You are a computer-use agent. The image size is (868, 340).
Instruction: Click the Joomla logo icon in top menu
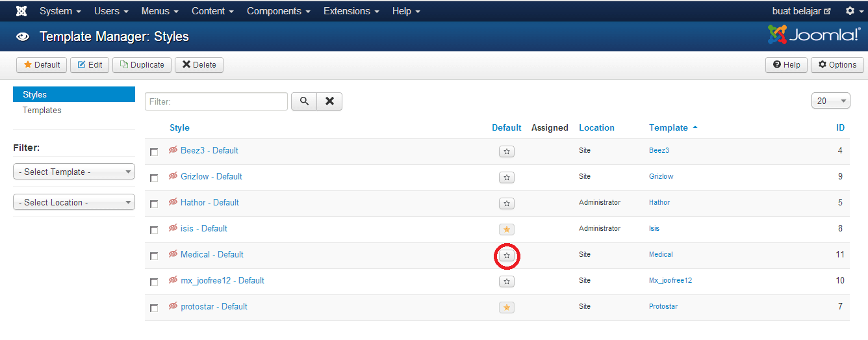tap(21, 11)
